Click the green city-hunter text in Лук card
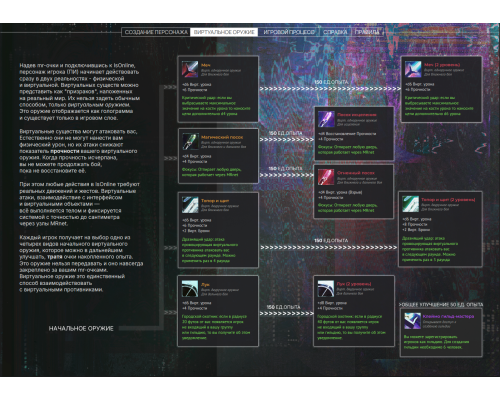 (216, 327)
